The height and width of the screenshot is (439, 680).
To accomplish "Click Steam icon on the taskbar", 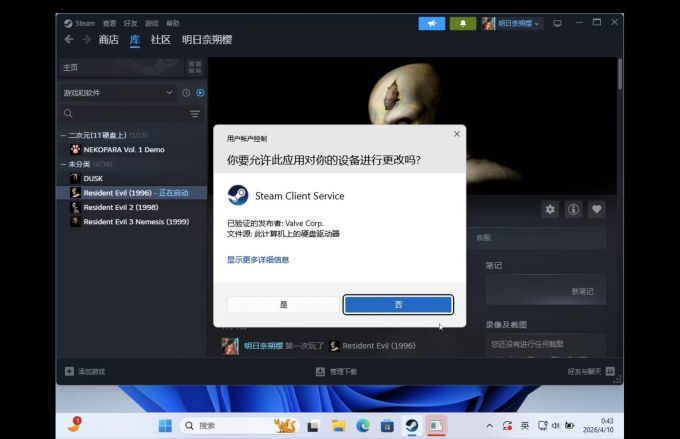I will tap(412, 426).
